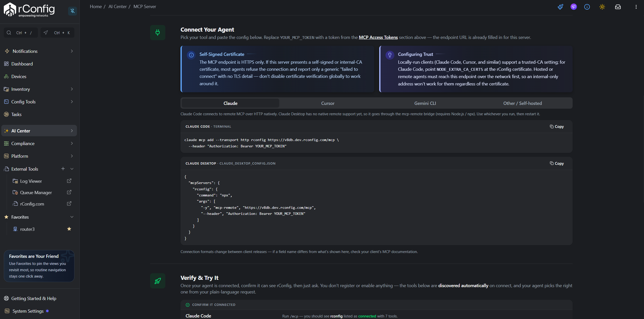Screen dimensions: 644x319
Task: Open the vertical three-dot menu
Action: click(x=636, y=7)
